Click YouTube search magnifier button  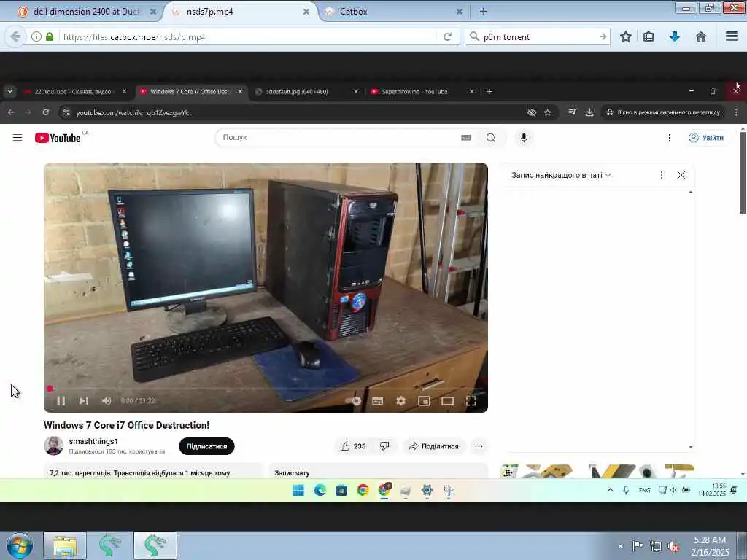coord(491,138)
